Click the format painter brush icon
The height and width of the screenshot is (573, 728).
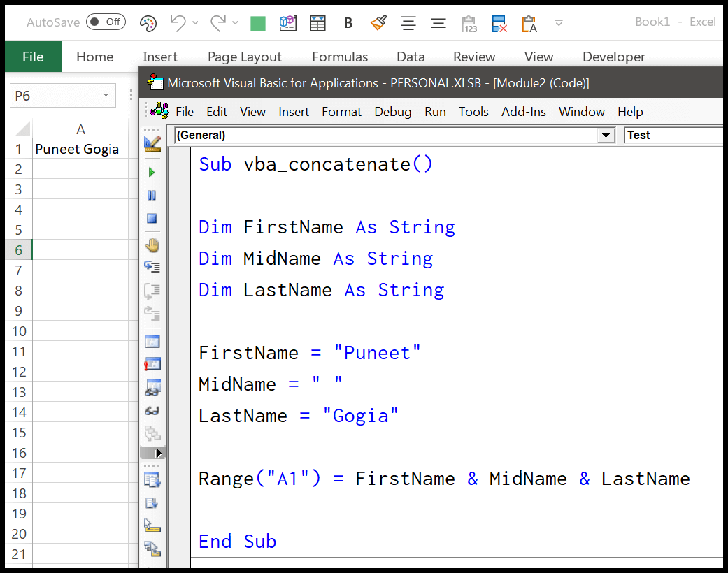[378, 23]
